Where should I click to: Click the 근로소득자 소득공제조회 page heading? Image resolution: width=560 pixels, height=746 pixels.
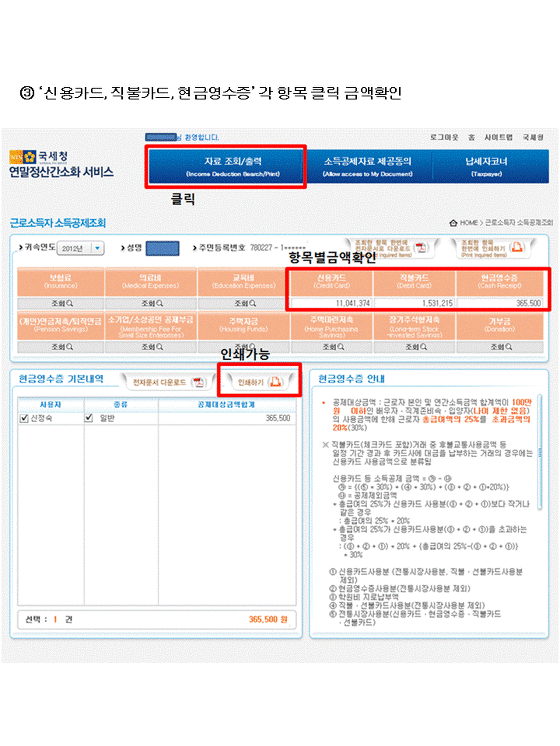coord(58,223)
